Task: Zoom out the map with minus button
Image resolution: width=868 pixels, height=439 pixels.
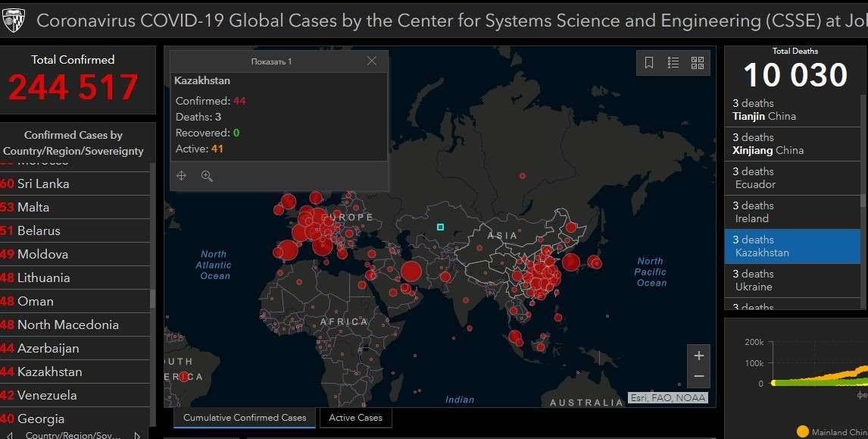Action: tap(698, 376)
